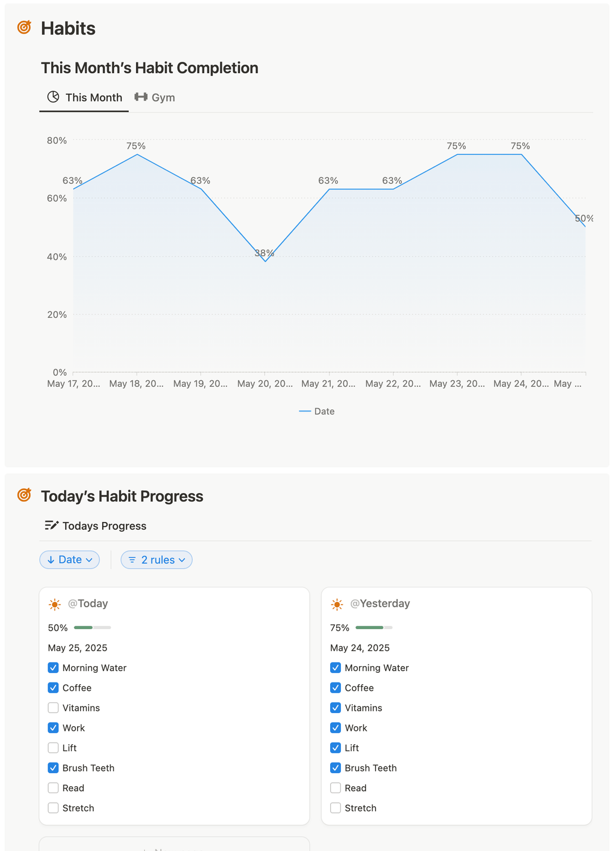The height and width of the screenshot is (851, 616).
Task: Click the target icon beside Today's Habit Progress
Action: click(x=24, y=495)
